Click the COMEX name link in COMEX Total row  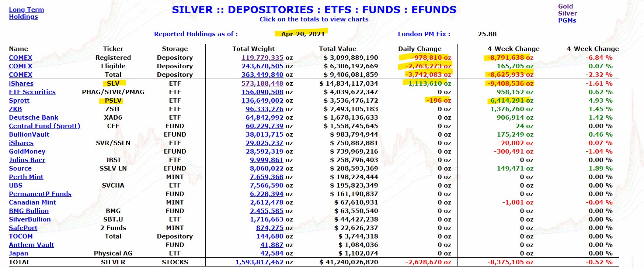click(21, 75)
